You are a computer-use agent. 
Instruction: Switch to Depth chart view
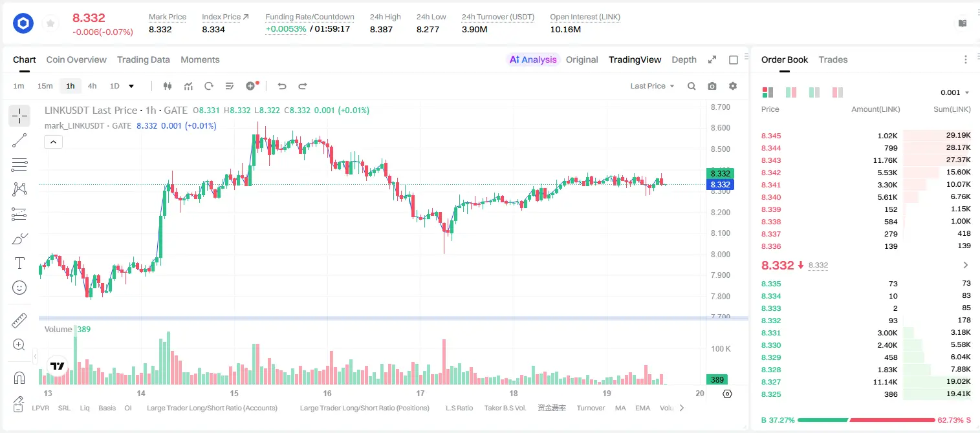[x=684, y=59]
